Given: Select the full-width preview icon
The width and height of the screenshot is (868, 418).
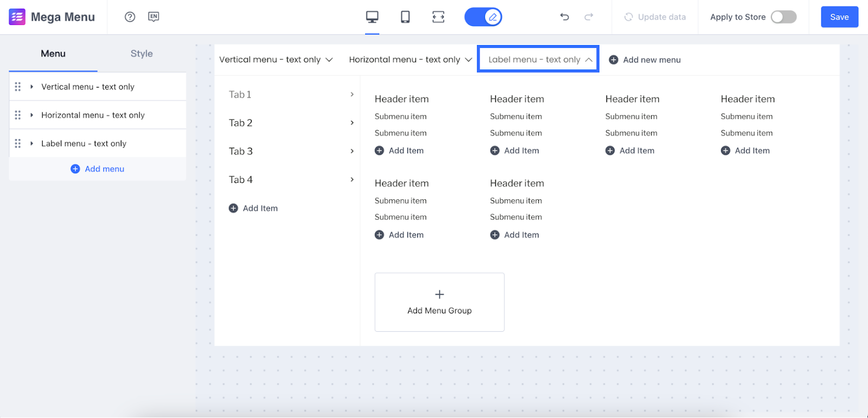Looking at the screenshot, I should tap(438, 17).
